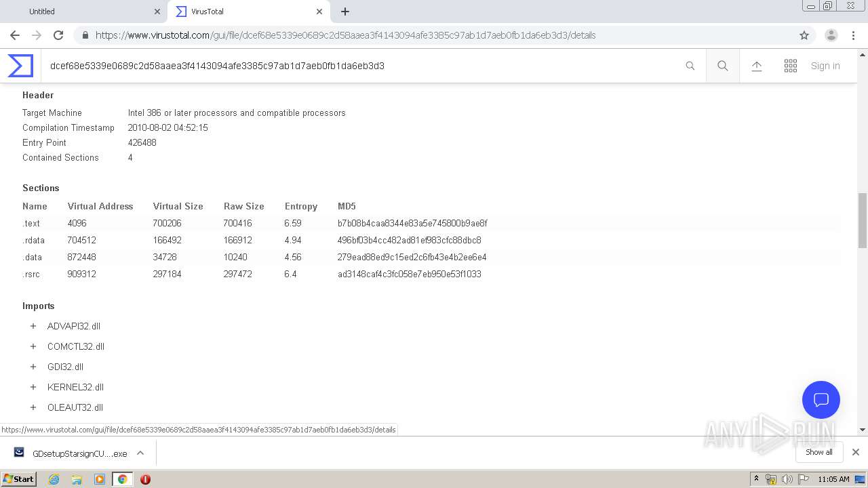The width and height of the screenshot is (868, 488).
Task: Open the apps grid menu icon
Action: (791, 66)
